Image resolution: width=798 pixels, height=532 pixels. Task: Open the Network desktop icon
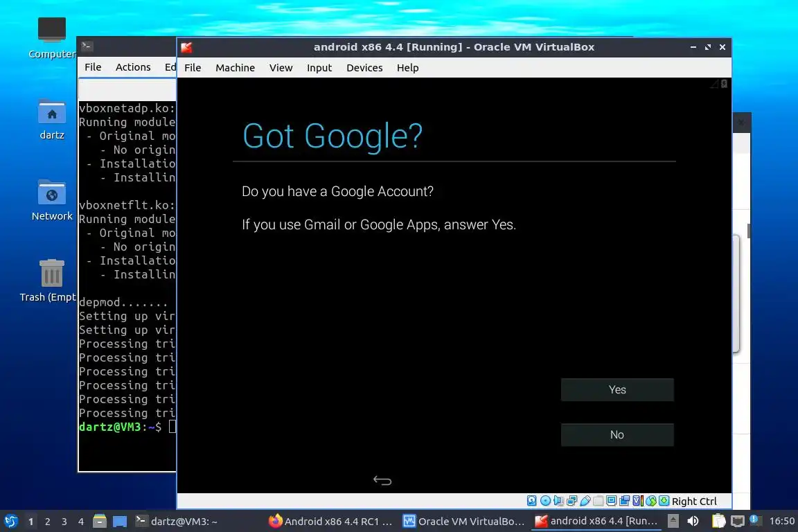(x=52, y=193)
